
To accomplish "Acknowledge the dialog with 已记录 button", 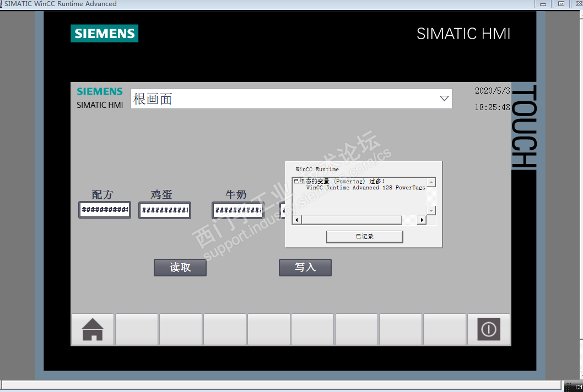I will (364, 237).
